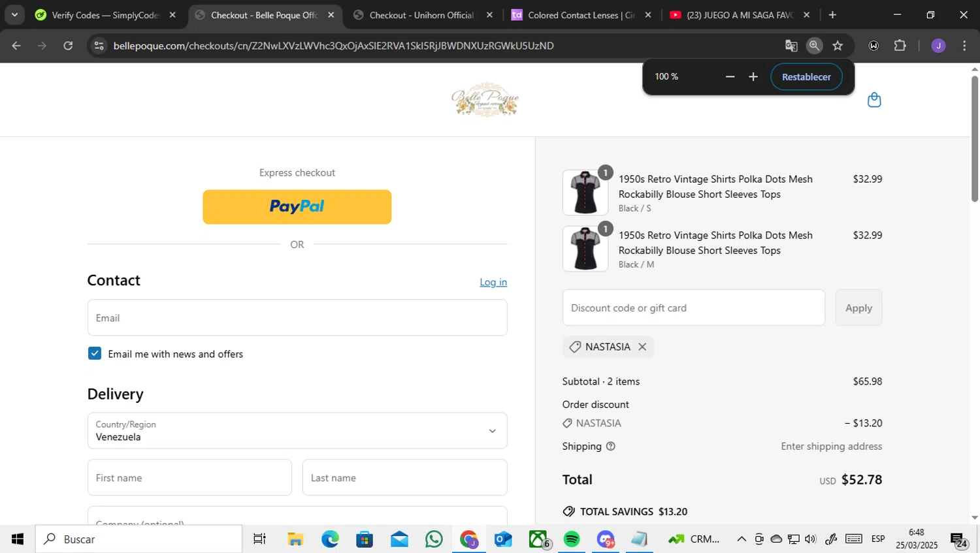Open Task View on the taskbar

tap(259, 539)
